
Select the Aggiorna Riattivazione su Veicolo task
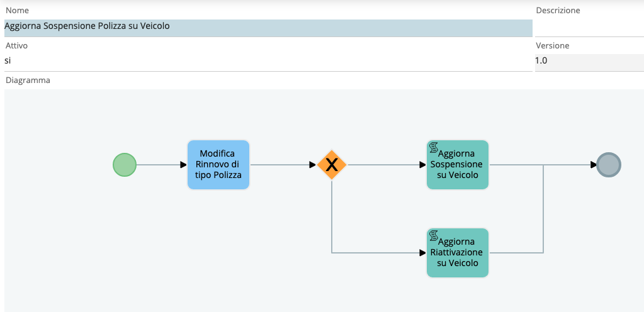coord(458,253)
